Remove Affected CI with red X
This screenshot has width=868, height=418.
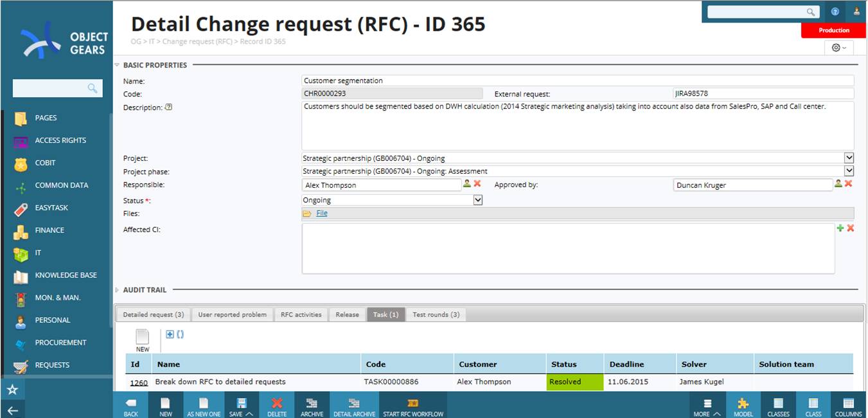pyautogui.click(x=851, y=228)
